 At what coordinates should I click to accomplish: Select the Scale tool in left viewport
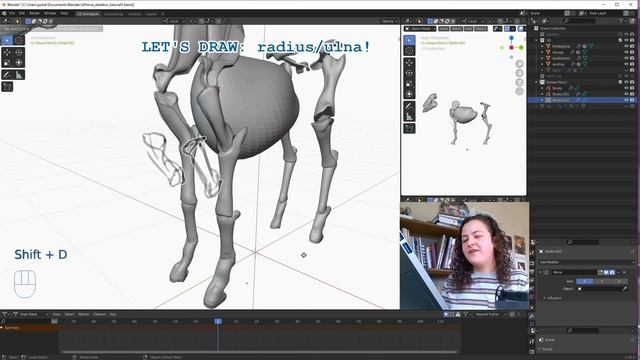(x=7, y=62)
